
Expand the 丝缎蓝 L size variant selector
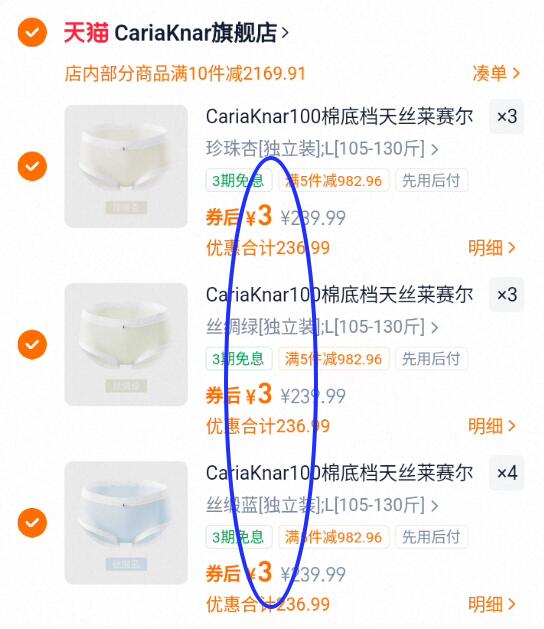[322, 505]
